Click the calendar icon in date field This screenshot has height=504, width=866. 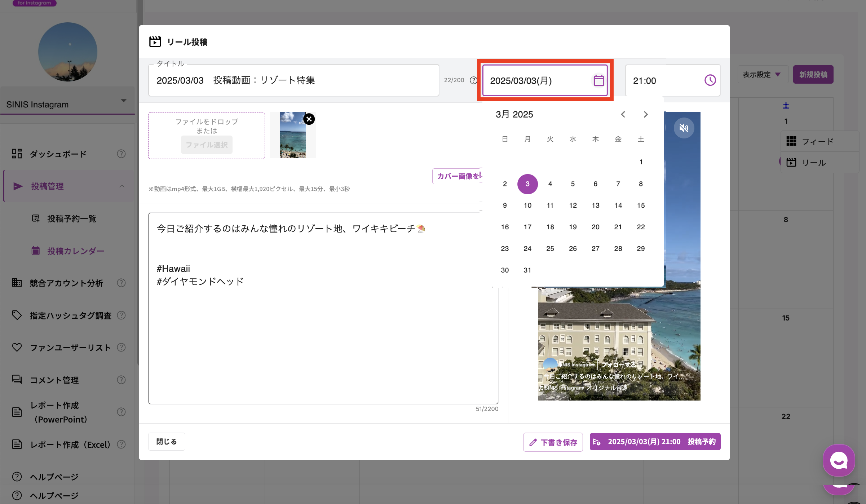click(598, 80)
